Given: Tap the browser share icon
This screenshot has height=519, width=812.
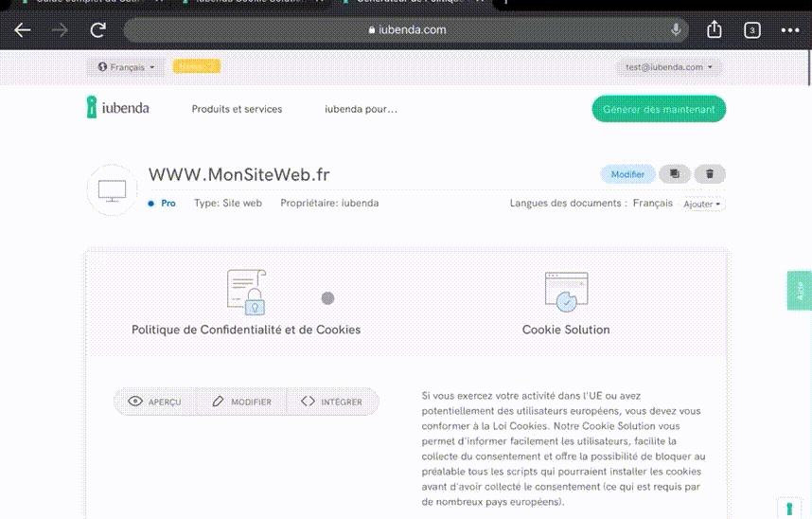Looking at the screenshot, I should click(715, 30).
